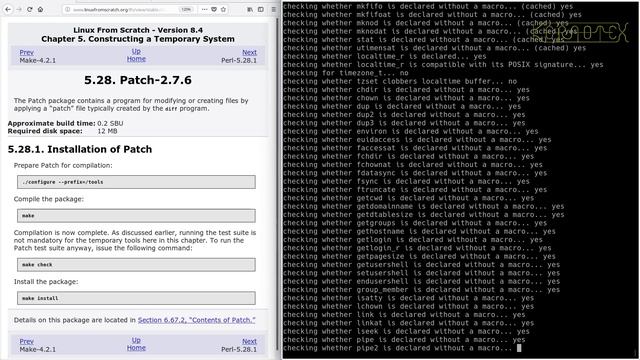Reload the page with the refresh icon
This screenshot has height=360, width=640.
coord(30,9)
